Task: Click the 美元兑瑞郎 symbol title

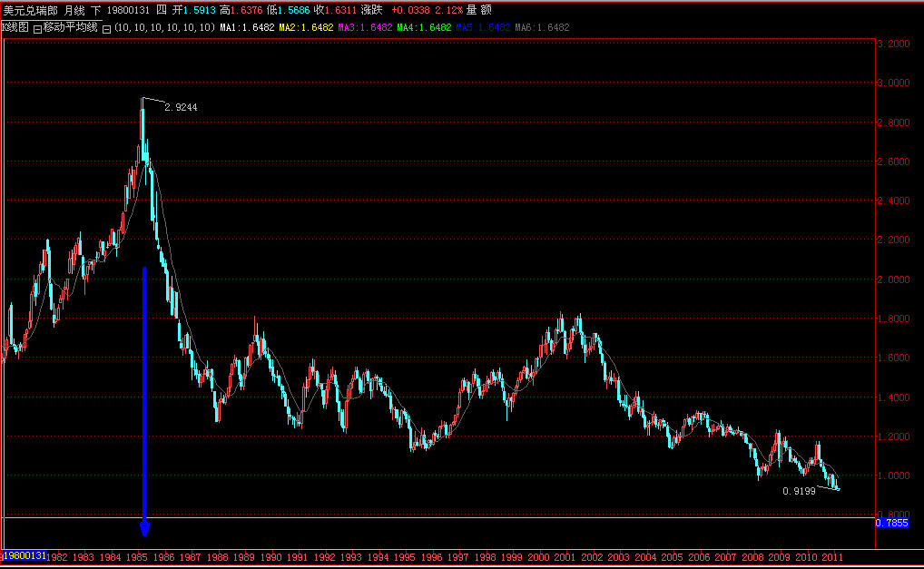Action: [x=31, y=10]
